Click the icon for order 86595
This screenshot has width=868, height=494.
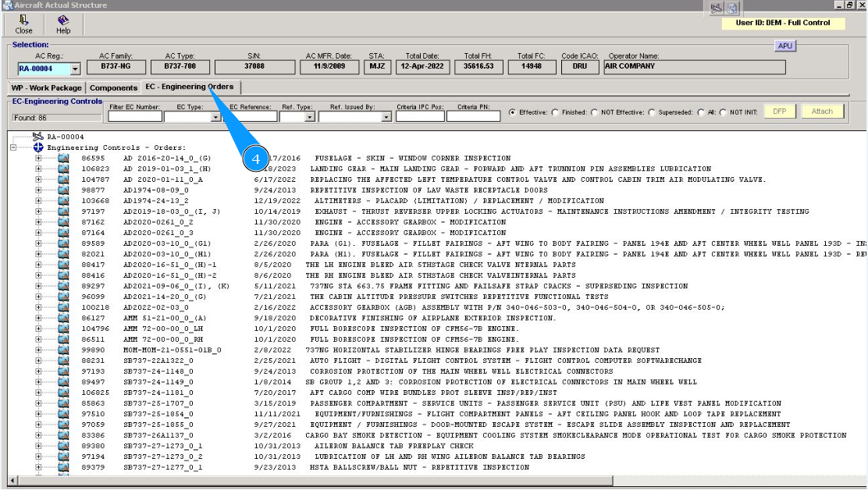[63, 158]
